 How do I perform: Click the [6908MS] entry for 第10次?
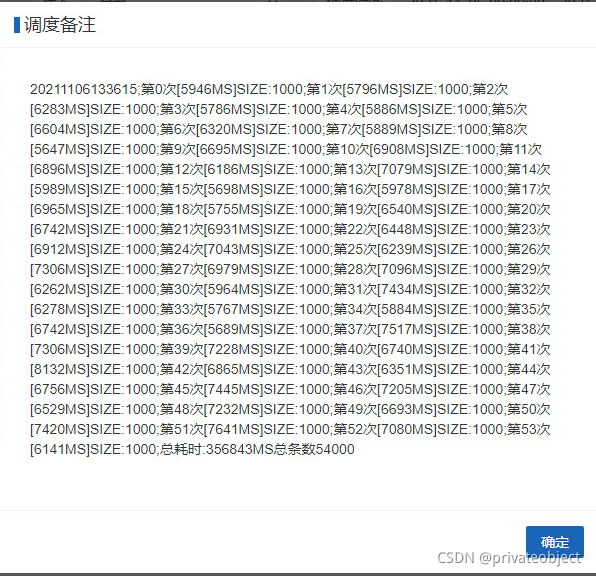click(400, 149)
